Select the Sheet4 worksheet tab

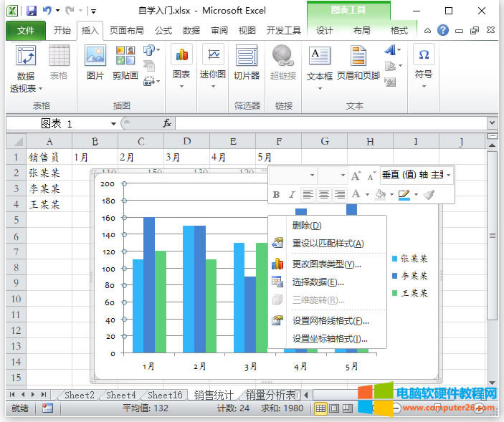point(120,395)
